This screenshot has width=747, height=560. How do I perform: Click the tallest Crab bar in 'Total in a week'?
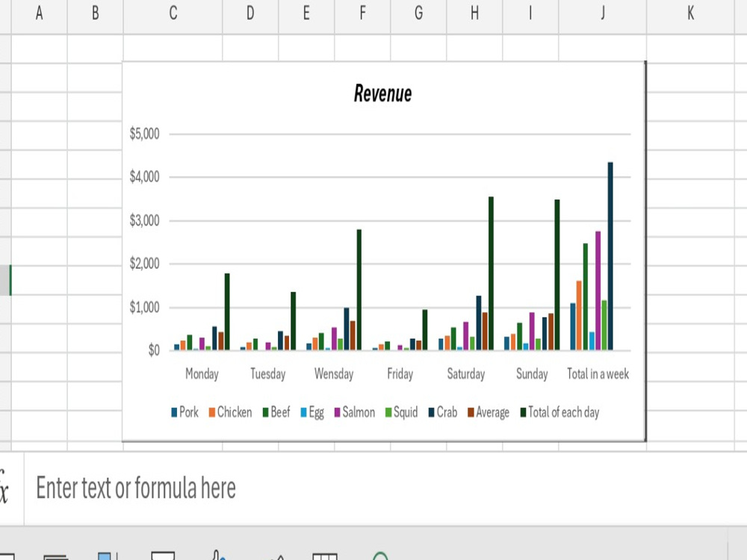click(x=610, y=256)
